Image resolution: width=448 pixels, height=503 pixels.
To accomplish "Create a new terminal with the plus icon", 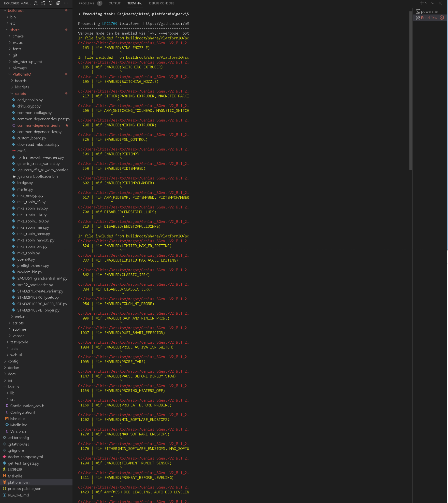I will pyautogui.click(x=422, y=3).
